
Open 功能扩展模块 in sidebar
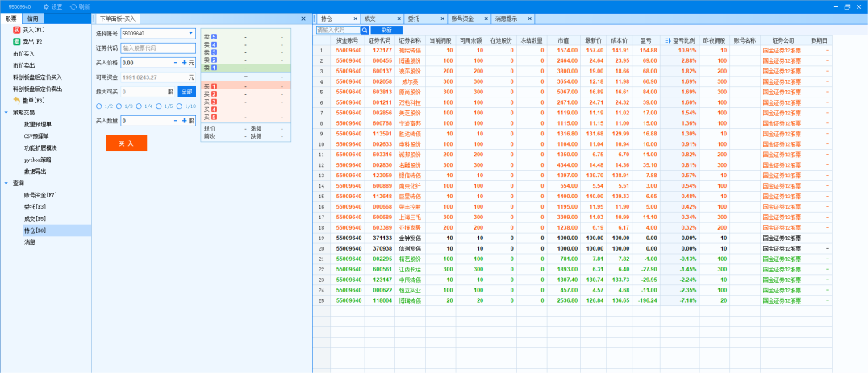point(40,147)
